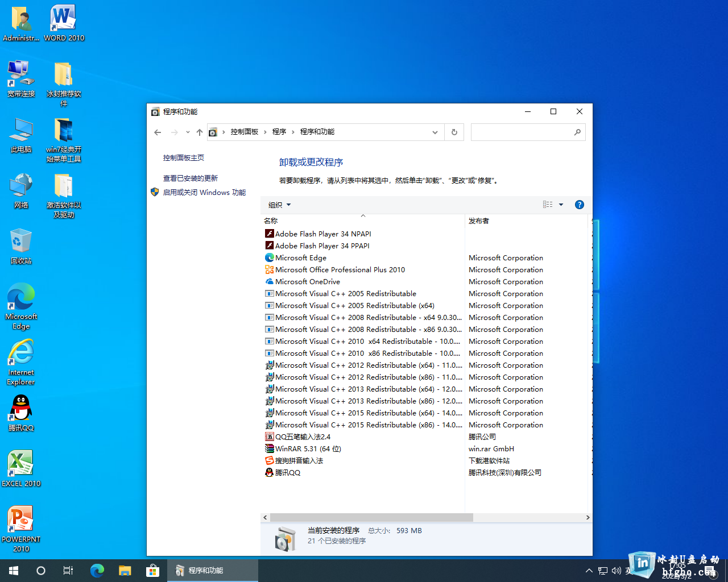728x582 pixels.
Task: Select the Microsoft Edge program icon in list
Action: (x=270, y=257)
